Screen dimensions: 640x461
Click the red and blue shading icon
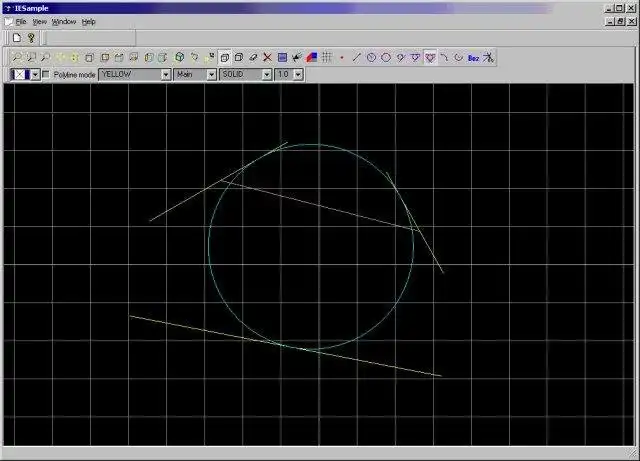[312, 58]
